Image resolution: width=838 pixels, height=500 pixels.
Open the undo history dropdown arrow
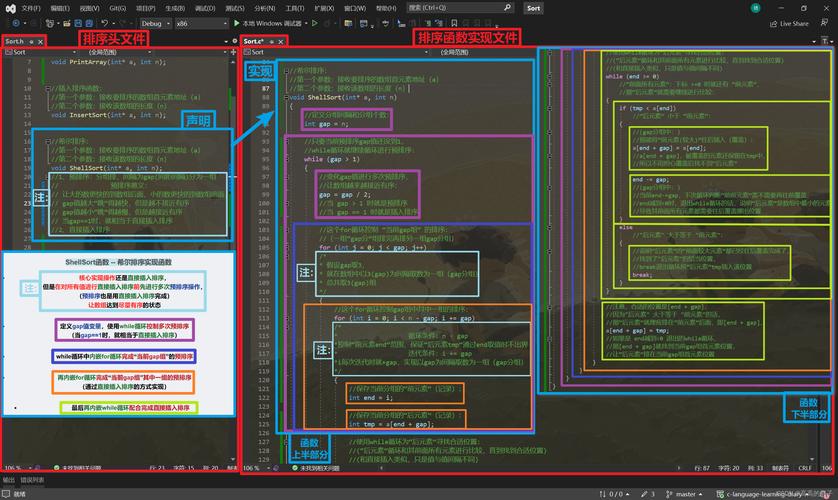coord(113,24)
